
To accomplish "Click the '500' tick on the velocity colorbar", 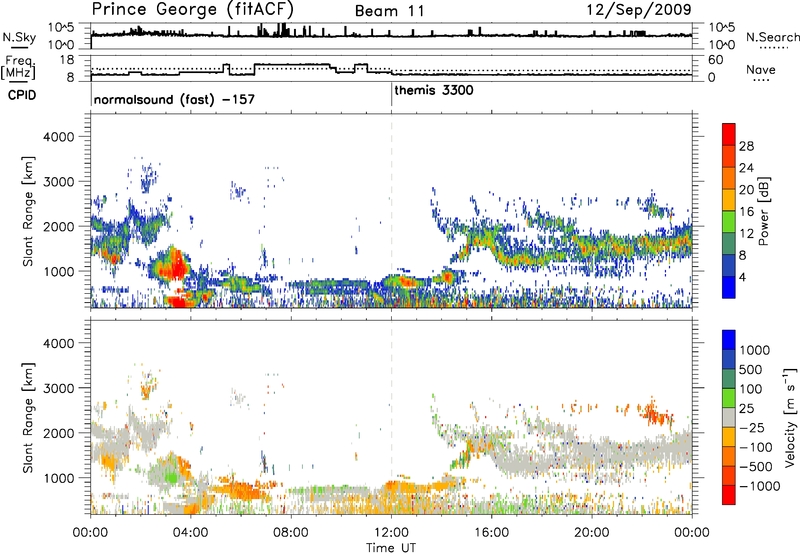I will [750, 370].
